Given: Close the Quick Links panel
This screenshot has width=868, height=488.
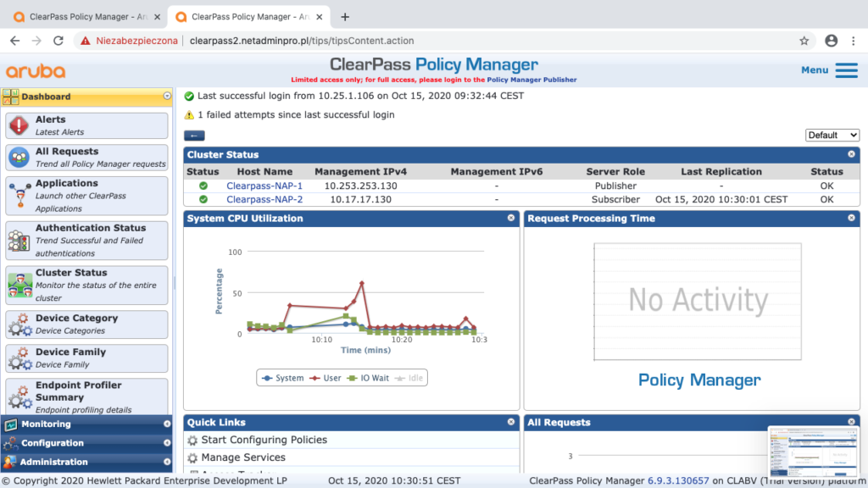Looking at the screenshot, I should pyautogui.click(x=511, y=422).
